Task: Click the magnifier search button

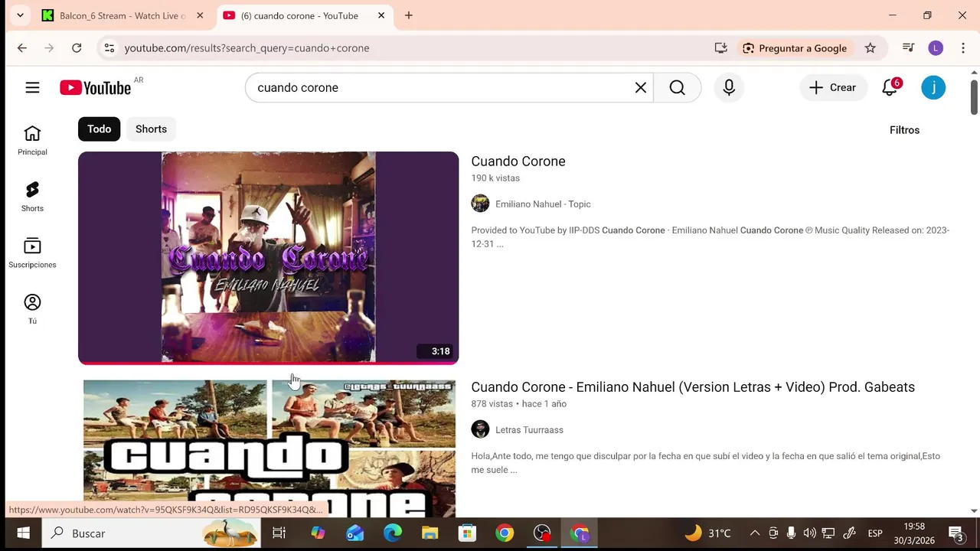Action: [678, 88]
